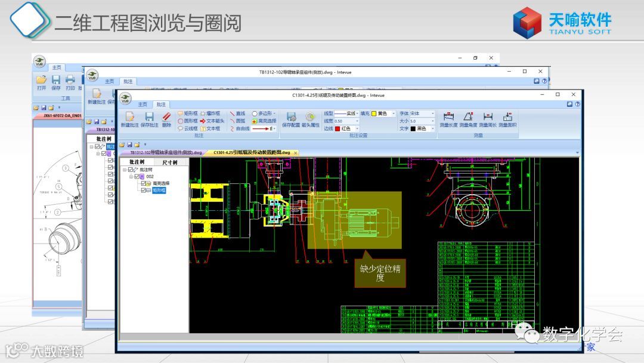The width and height of the screenshot is (644, 363).
Task: Click the 缺少定位精度 annotation note on drawing
Action: coord(380,273)
